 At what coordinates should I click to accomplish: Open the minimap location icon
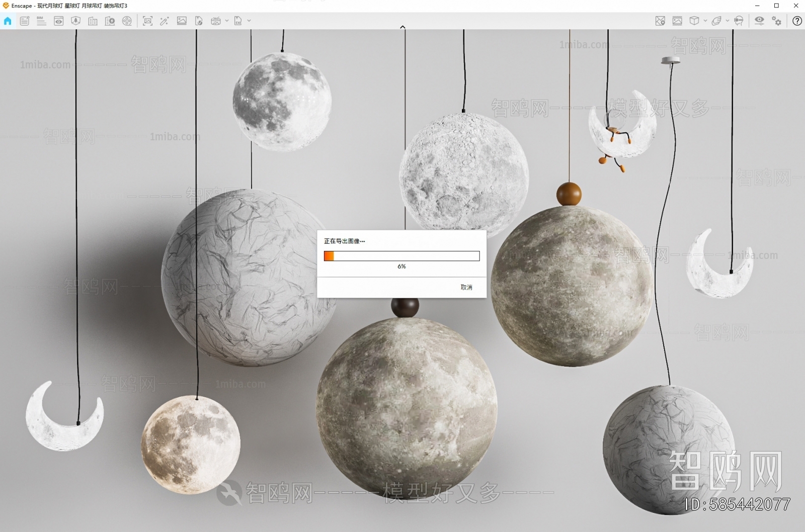pos(660,21)
